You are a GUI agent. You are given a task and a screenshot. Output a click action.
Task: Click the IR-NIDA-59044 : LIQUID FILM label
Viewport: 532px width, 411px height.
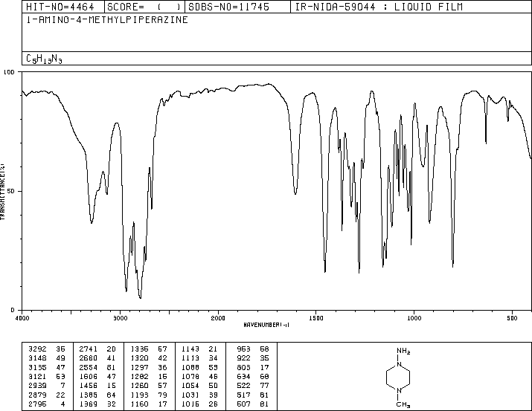pos(379,7)
